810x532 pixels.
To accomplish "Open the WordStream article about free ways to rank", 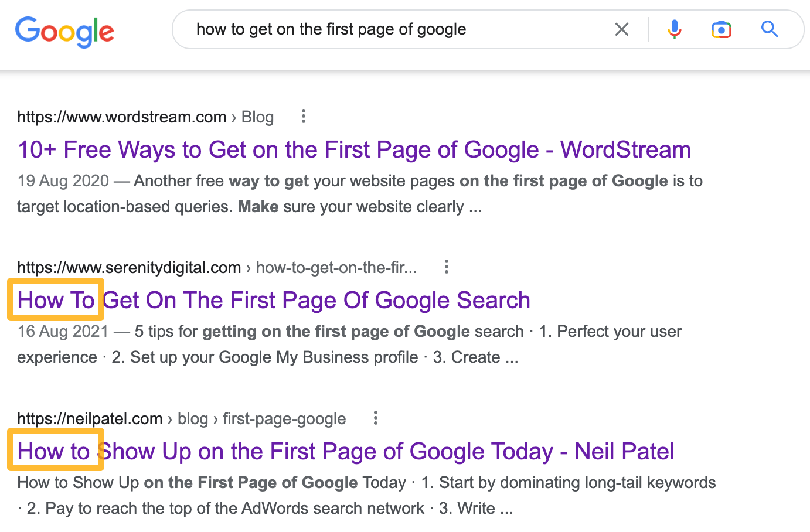I will click(x=354, y=149).
